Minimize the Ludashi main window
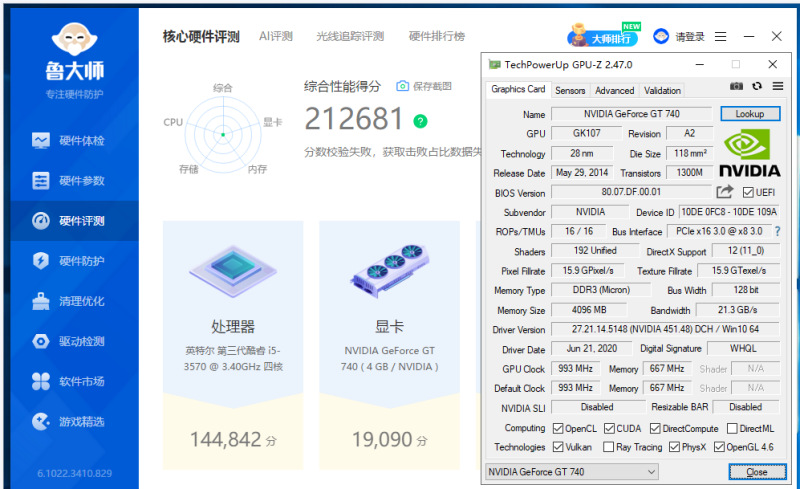 (749, 36)
